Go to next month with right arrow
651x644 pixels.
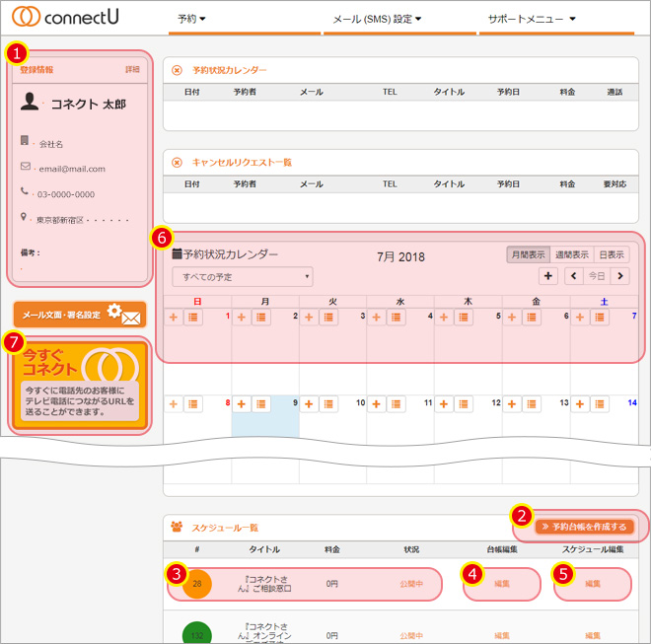point(619,277)
